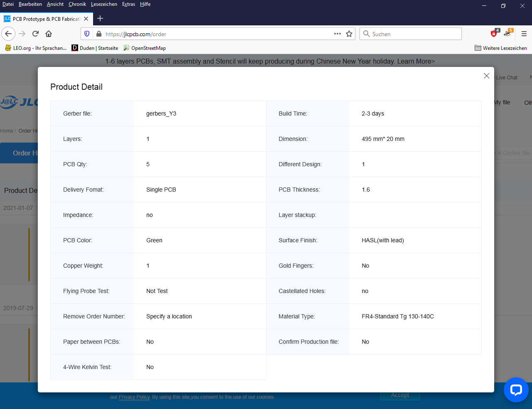Click the gerbers_Y3 file name
Viewport: 532px width, 409px height.
pyautogui.click(x=161, y=113)
